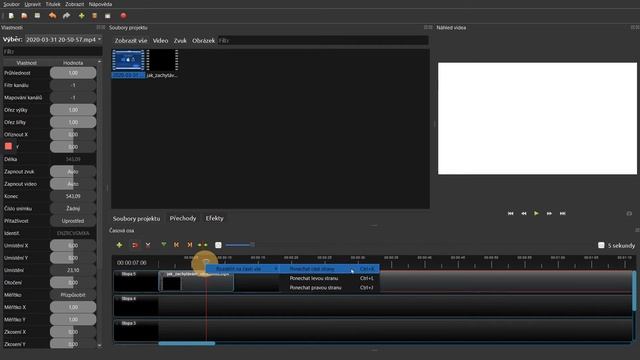Click the orange Undo arrow icon
This screenshot has height=360, width=640.
click(53, 16)
